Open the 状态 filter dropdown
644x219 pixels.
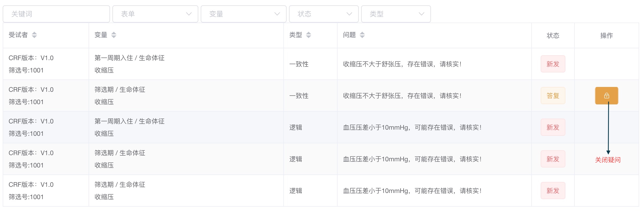(324, 14)
